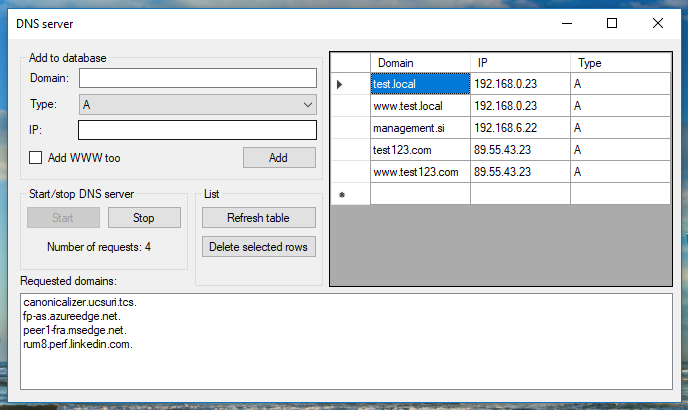Sort by Domain column header

[x=420, y=63]
